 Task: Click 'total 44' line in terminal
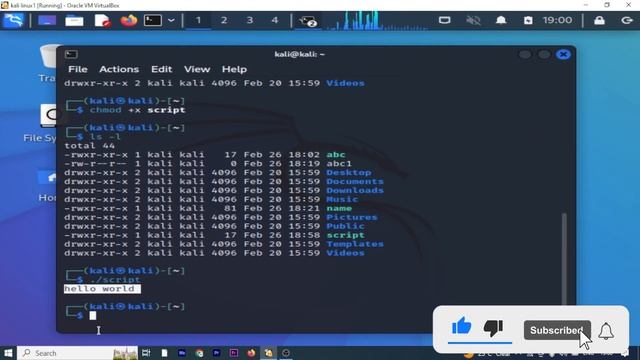click(89, 146)
